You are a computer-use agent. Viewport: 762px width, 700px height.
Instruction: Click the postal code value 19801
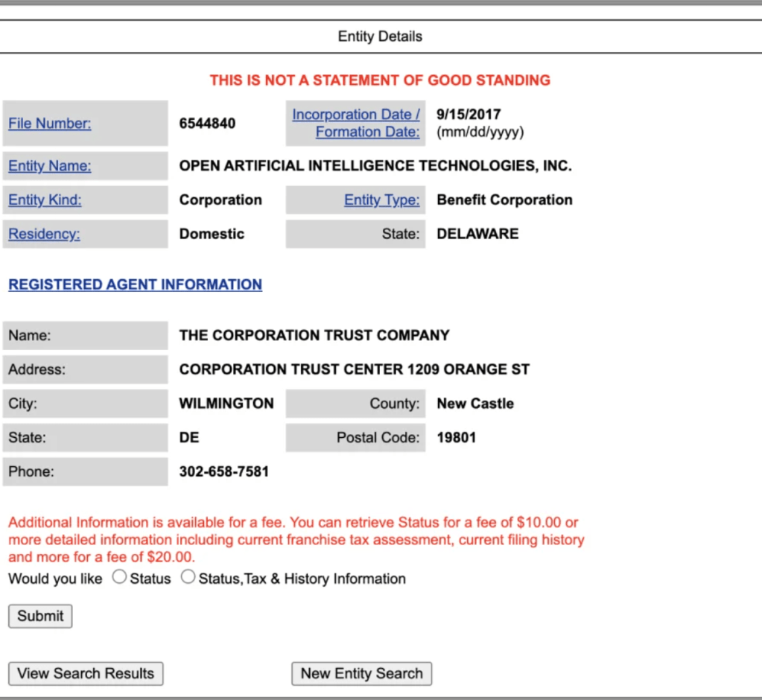[x=456, y=438]
